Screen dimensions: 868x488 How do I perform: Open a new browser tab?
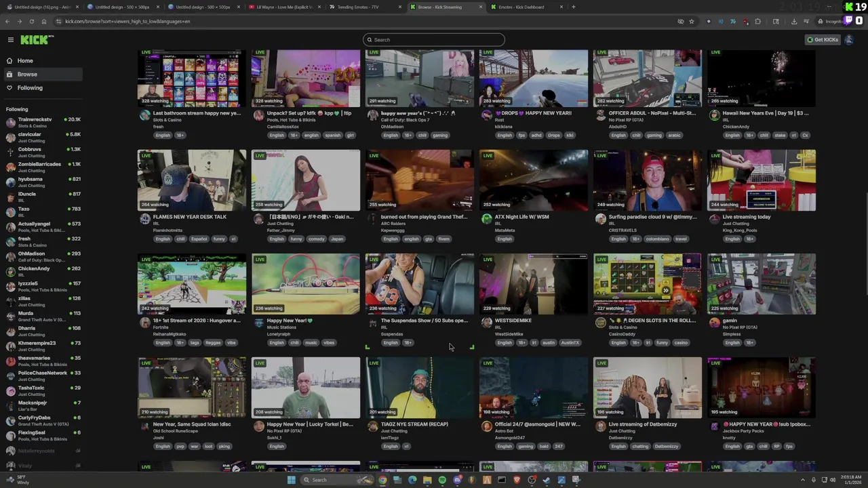coord(574,7)
